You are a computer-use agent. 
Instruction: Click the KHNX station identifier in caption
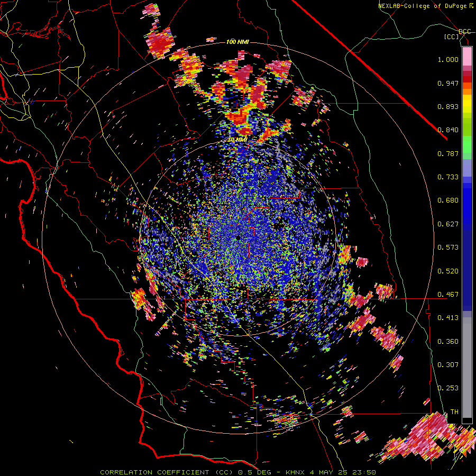pyautogui.click(x=296, y=472)
